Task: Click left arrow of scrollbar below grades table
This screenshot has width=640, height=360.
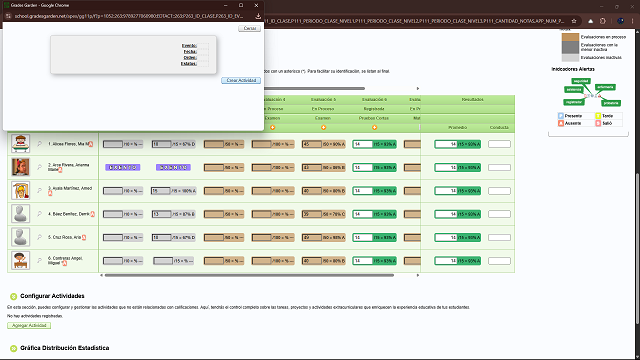Action: click(x=101, y=276)
